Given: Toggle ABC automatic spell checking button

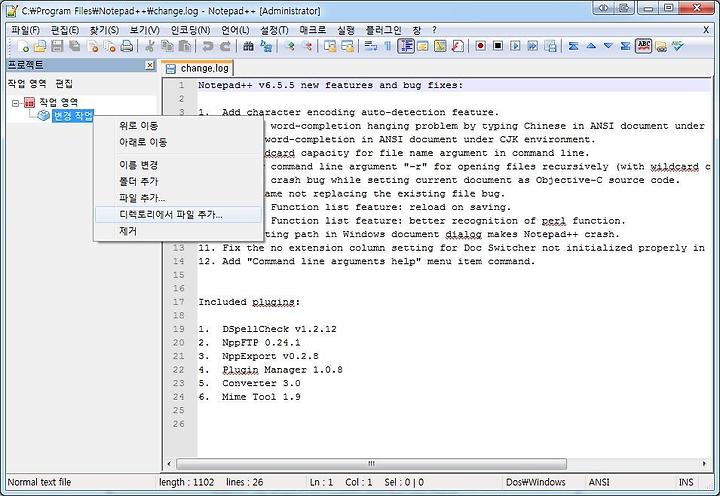Looking at the screenshot, I should 643,46.
